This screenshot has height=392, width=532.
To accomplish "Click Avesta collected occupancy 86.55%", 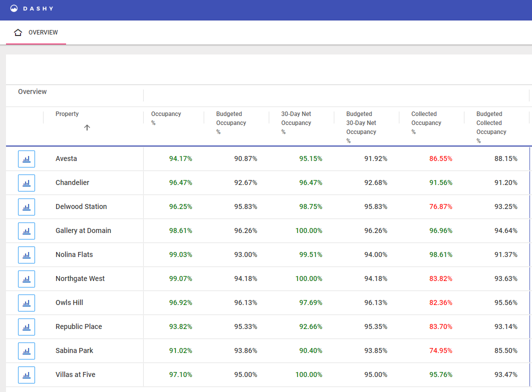I will pos(441,158).
